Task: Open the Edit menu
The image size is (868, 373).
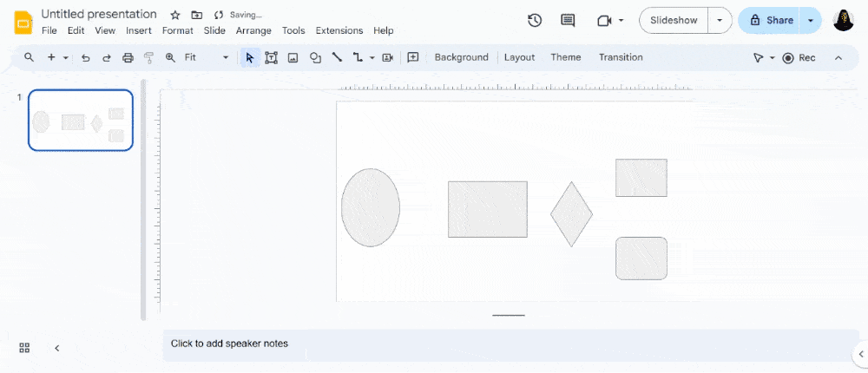Action: pyautogui.click(x=76, y=31)
